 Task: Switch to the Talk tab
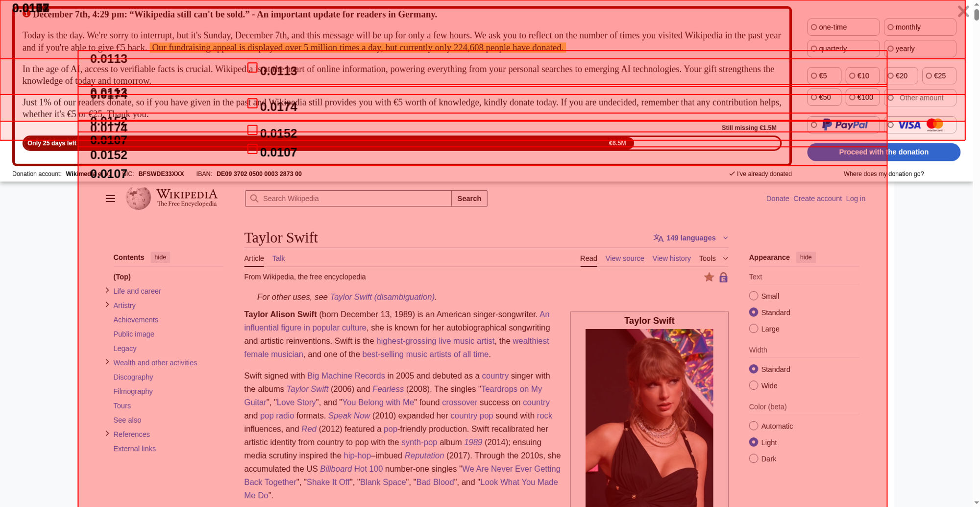[x=278, y=258]
